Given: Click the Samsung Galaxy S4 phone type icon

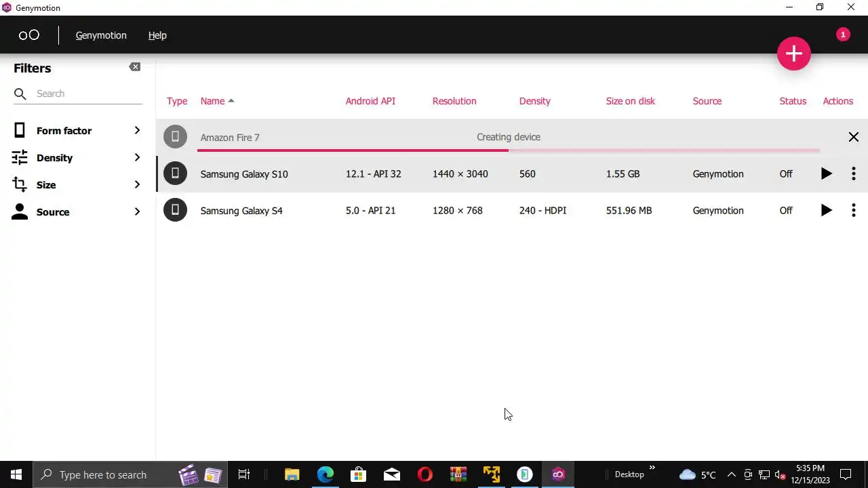Looking at the screenshot, I should pos(175,211).
